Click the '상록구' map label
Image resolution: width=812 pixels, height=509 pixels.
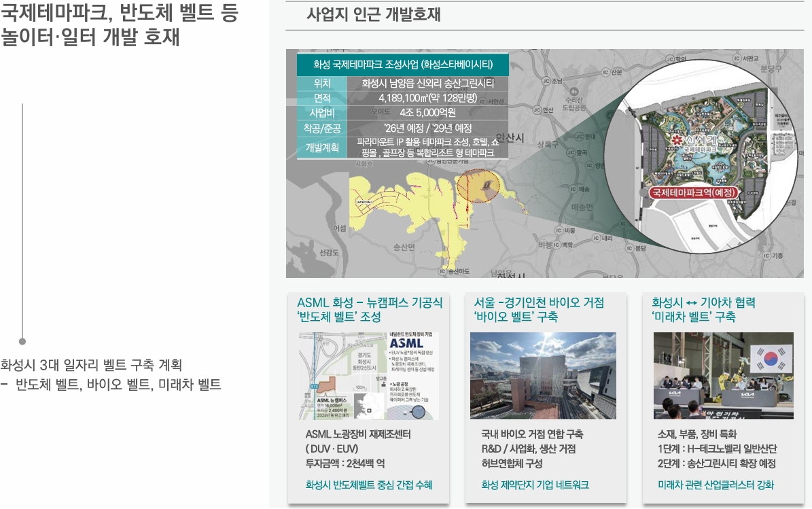[548, 145]
